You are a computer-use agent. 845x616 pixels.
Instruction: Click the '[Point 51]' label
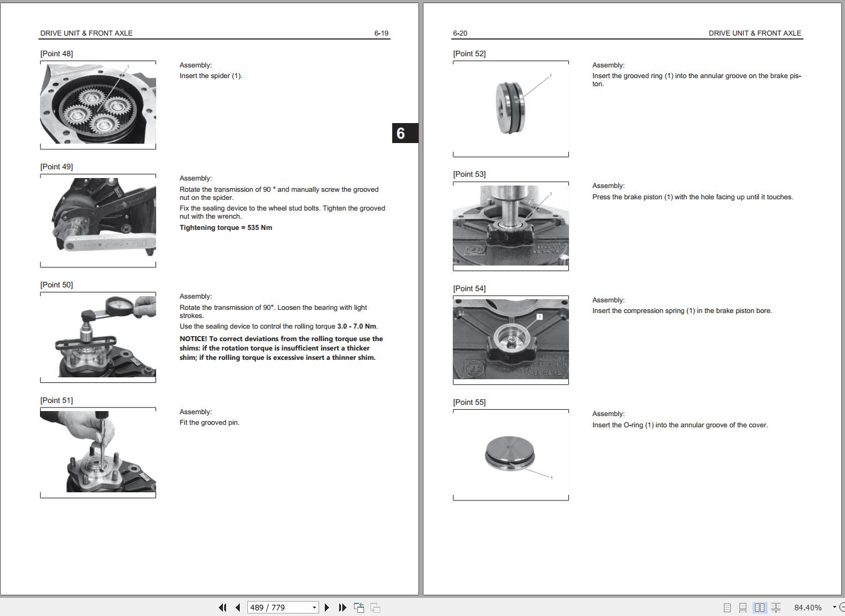(56, 400)
